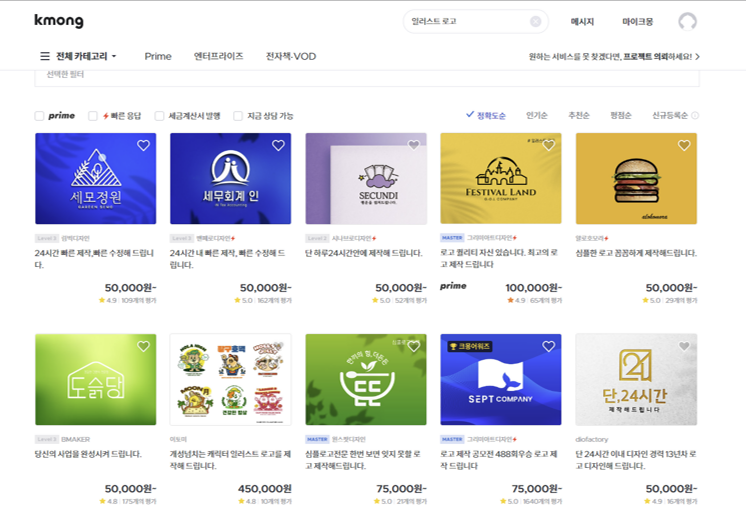Open the SEPT Company thumbnail
This screenshot has width=746, height=514.
point(501,379)
